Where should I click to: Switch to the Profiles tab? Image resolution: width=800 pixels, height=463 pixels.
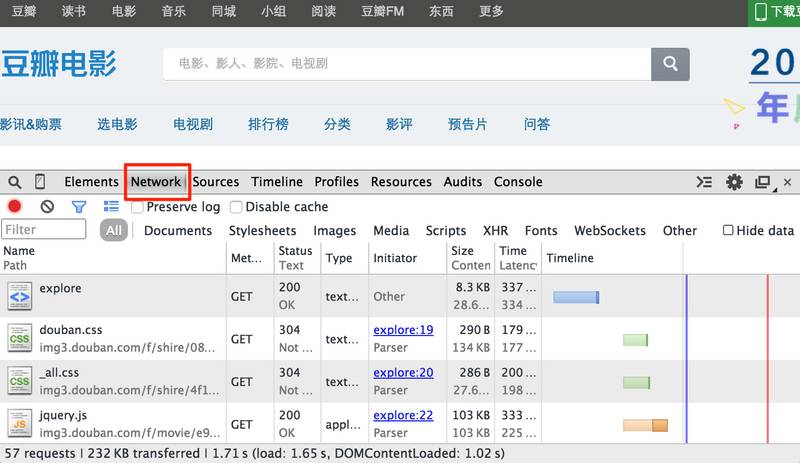tap(336, 182)
